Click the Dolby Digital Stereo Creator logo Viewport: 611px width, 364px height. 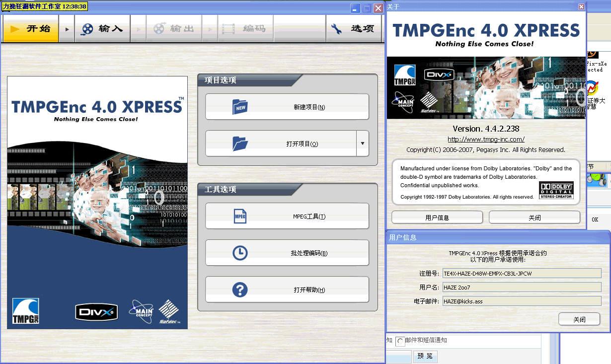(556, 190)
